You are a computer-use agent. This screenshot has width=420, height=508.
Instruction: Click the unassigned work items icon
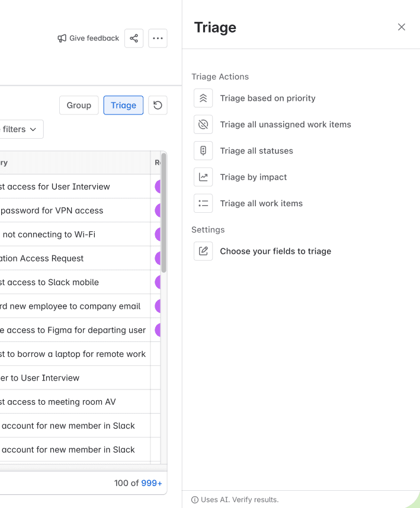coord(203,124)
